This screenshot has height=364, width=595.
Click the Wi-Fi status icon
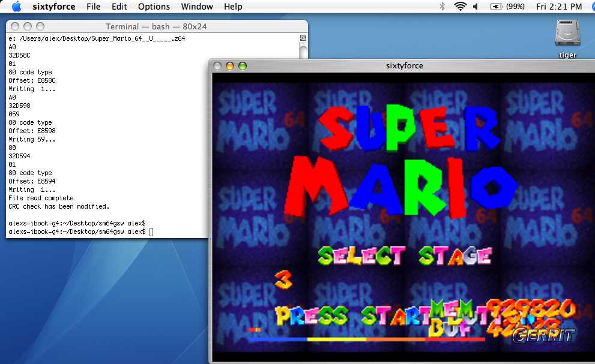[461, 7]
